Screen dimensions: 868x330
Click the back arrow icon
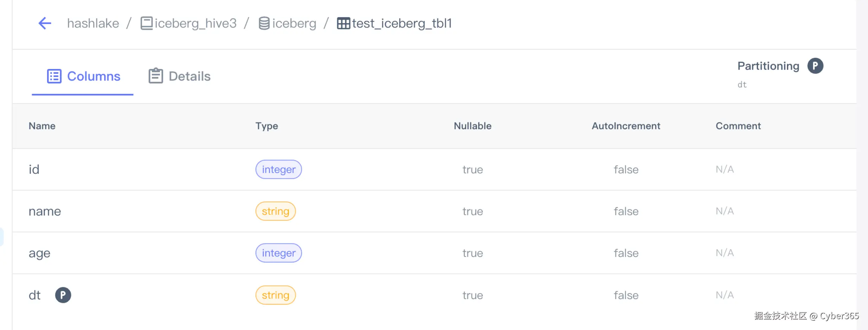tap(45, 24)
